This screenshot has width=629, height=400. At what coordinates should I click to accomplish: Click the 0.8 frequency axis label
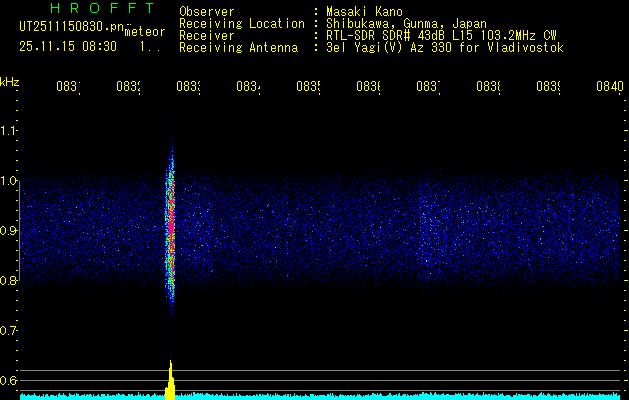(x=9, y=281)
